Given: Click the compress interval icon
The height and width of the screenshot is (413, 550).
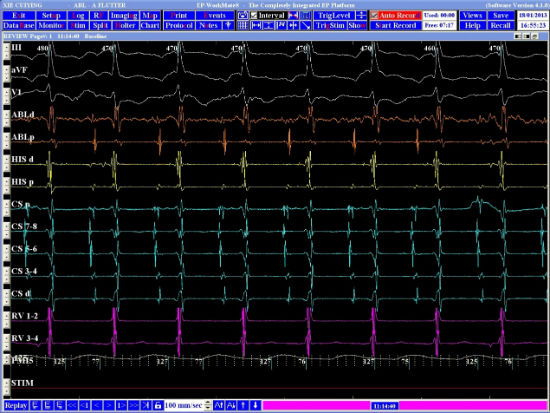Looking at the screenshot, I should 268,26.
